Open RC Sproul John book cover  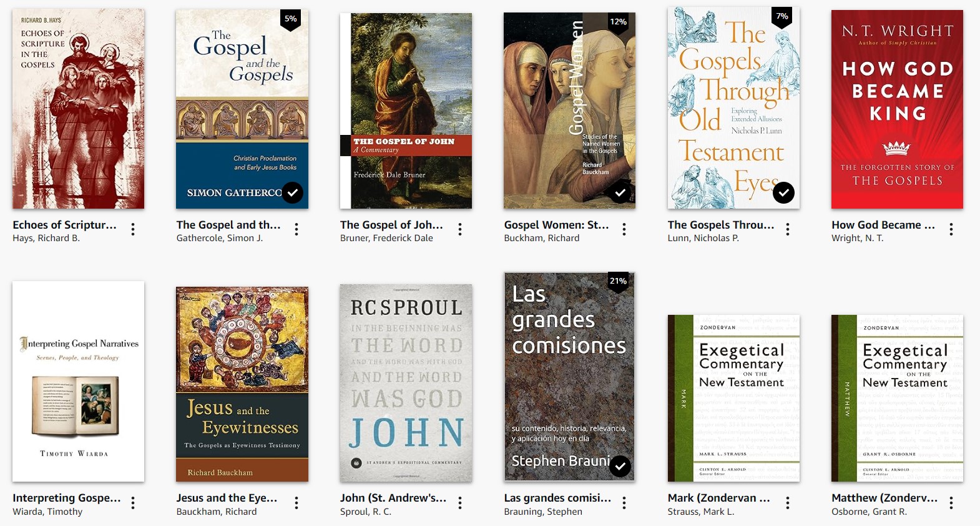[406, 383]
